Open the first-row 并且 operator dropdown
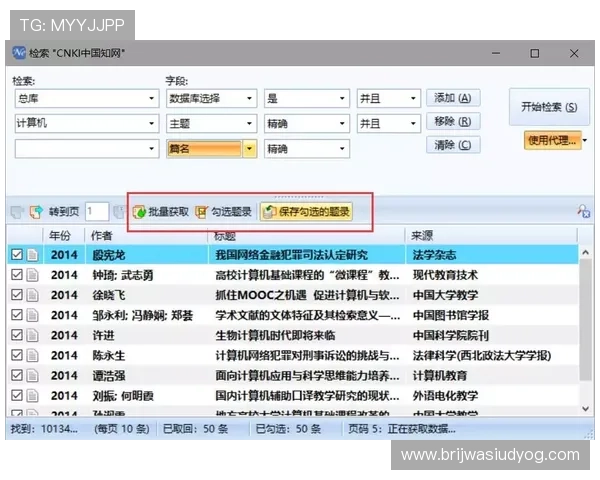600x480 pixels. click(413, 98)
